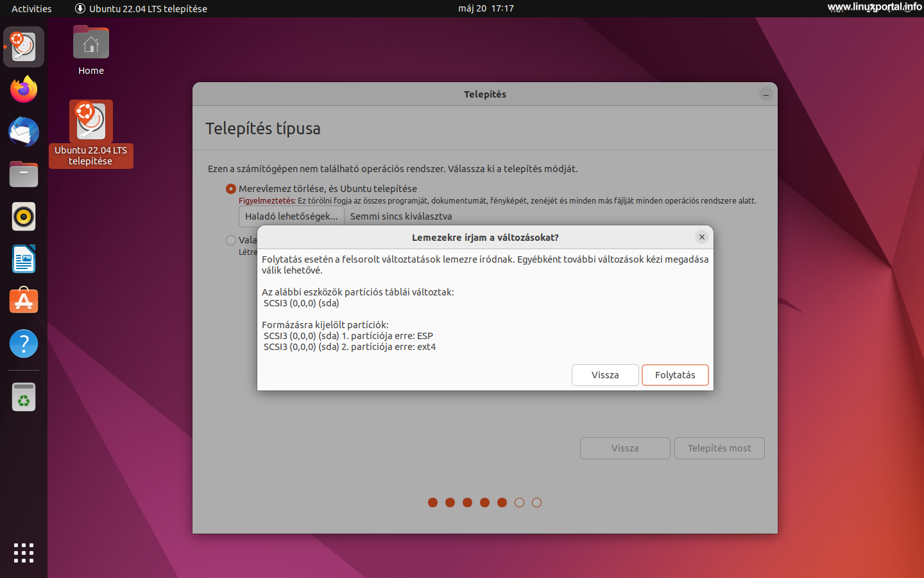Minimize the Telepítés window
Screen dimensions: 924x578
click(x=766, y=94)
